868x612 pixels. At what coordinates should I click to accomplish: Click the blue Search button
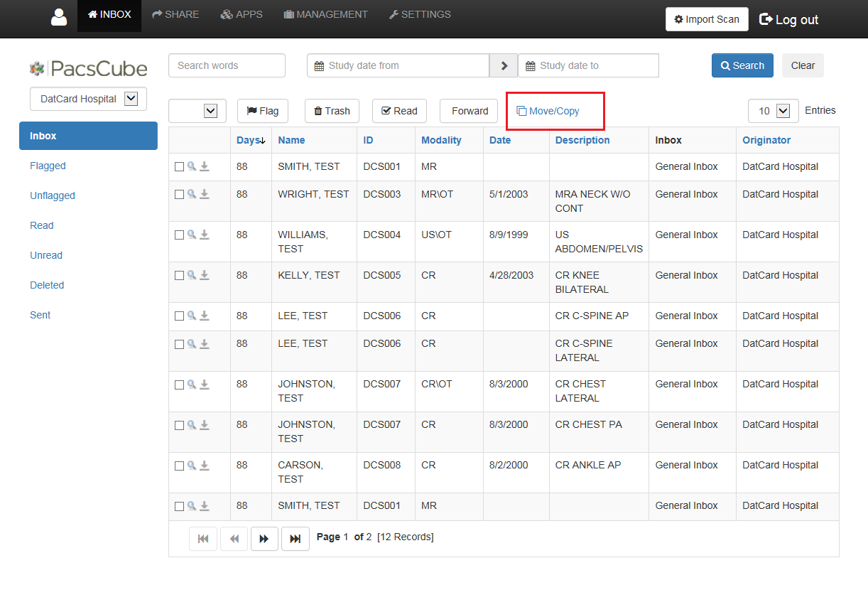(742, 65)
